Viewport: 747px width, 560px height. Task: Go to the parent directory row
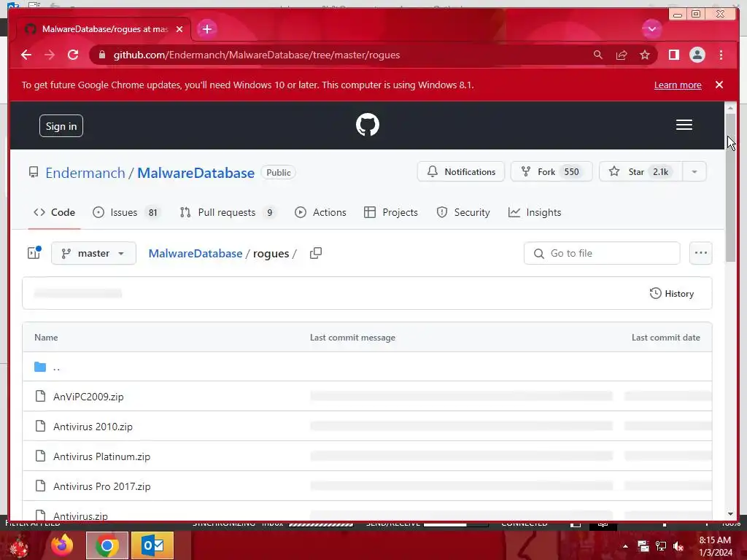tap(368, 367)
